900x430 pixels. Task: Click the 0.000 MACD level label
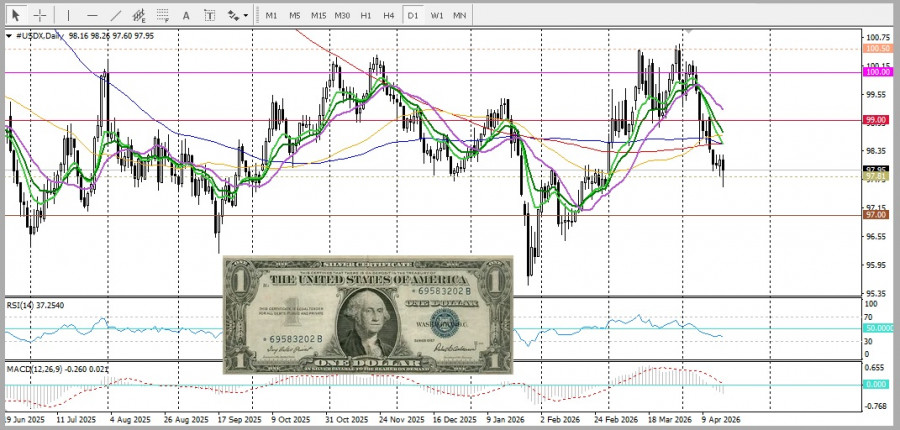[876, 384]
